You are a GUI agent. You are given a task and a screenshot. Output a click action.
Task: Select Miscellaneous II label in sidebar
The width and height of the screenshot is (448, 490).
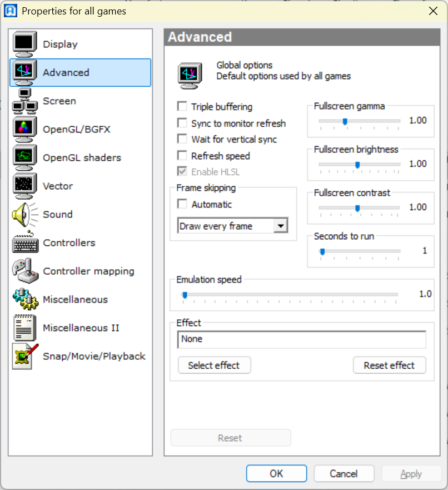(81, 328)
